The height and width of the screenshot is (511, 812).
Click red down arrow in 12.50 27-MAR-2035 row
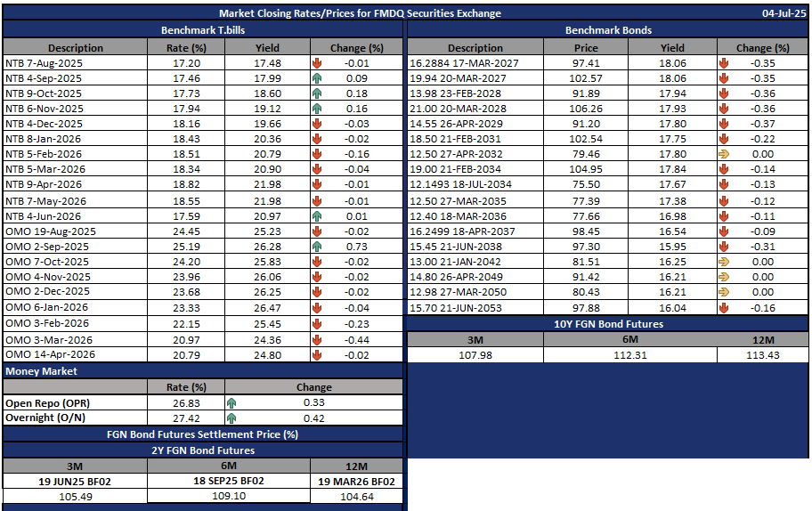[x=724, y=201]
